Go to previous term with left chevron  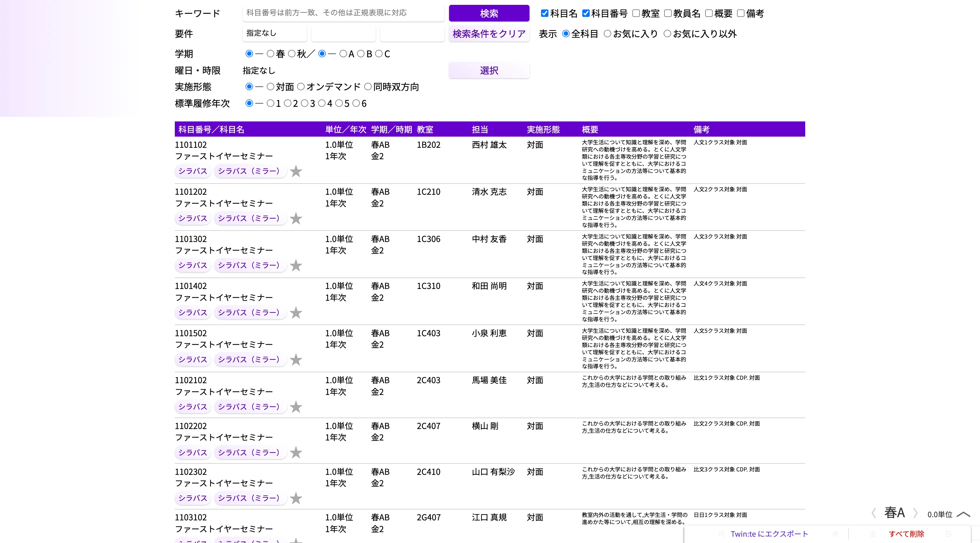click(x=874, y=513)
